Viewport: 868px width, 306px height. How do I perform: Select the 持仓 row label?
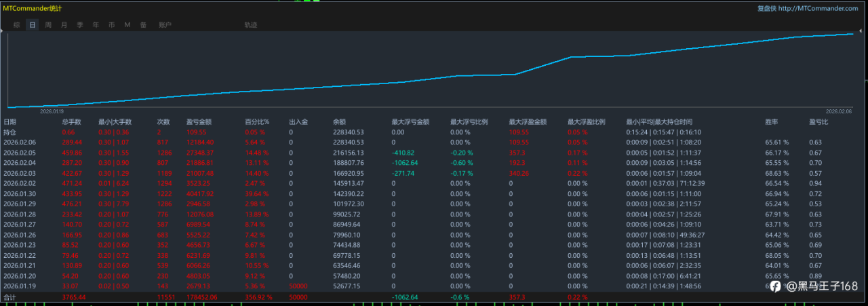[x=10, y=132]
